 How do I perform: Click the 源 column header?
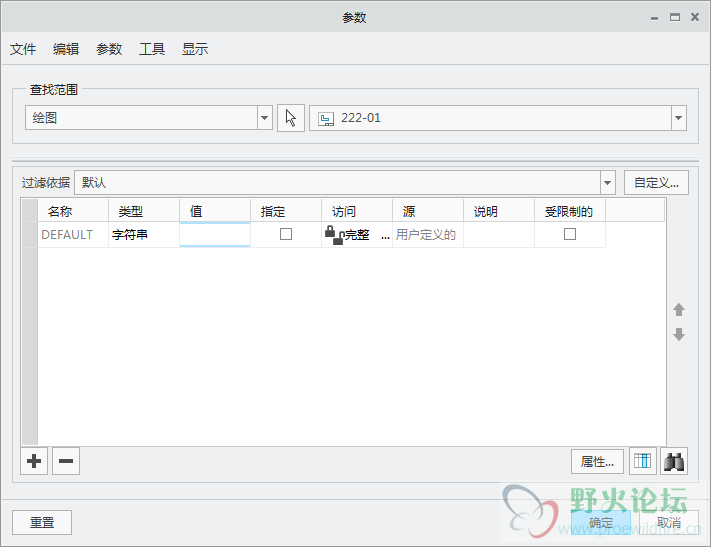pyautogui.click(x=428, y=211)
